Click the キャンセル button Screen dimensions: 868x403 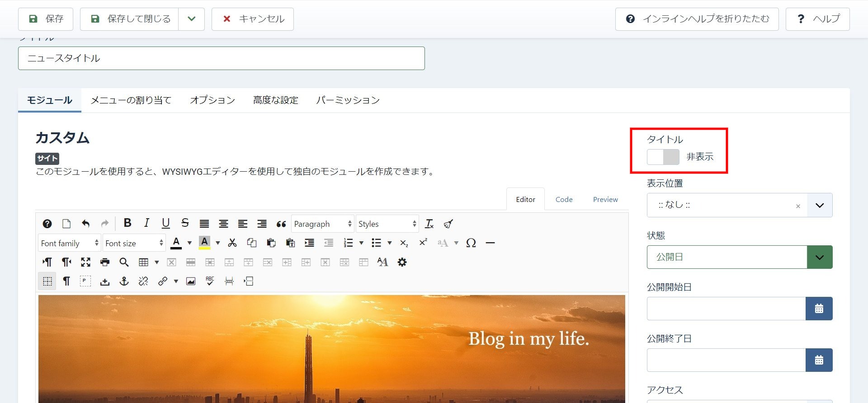pos(253,19)
